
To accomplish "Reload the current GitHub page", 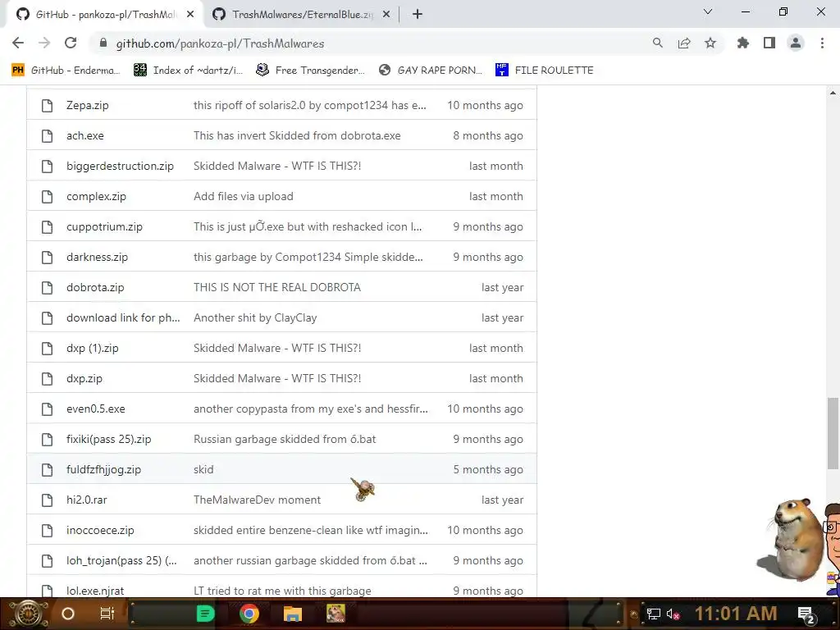I will (71, 43).
